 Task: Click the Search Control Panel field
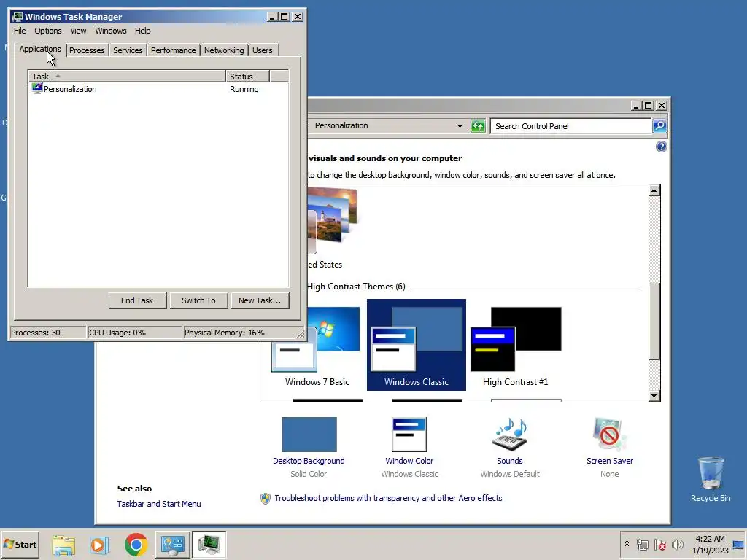pos(570,126)
